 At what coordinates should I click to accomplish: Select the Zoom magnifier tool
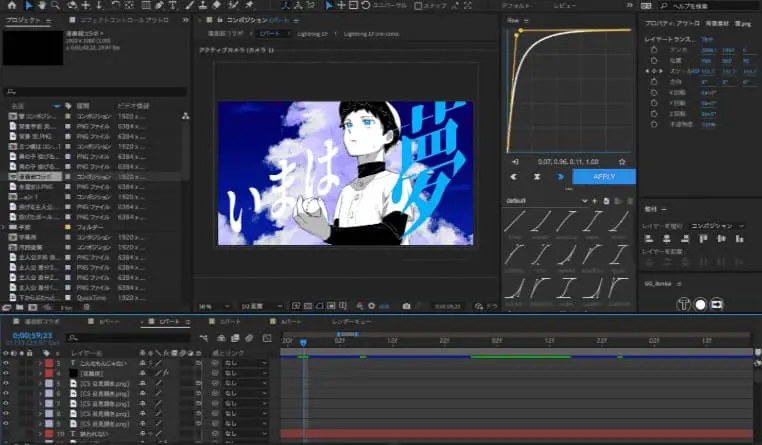coord(56,5)
